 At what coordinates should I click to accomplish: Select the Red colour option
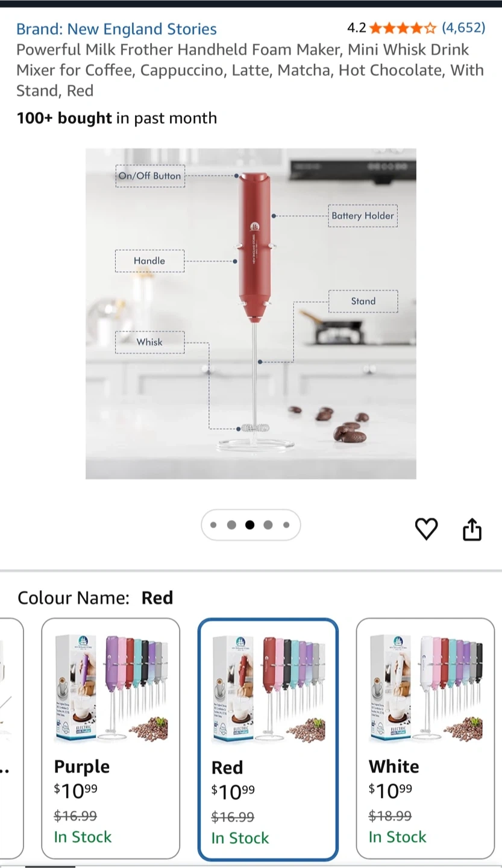tap(268, 740)
